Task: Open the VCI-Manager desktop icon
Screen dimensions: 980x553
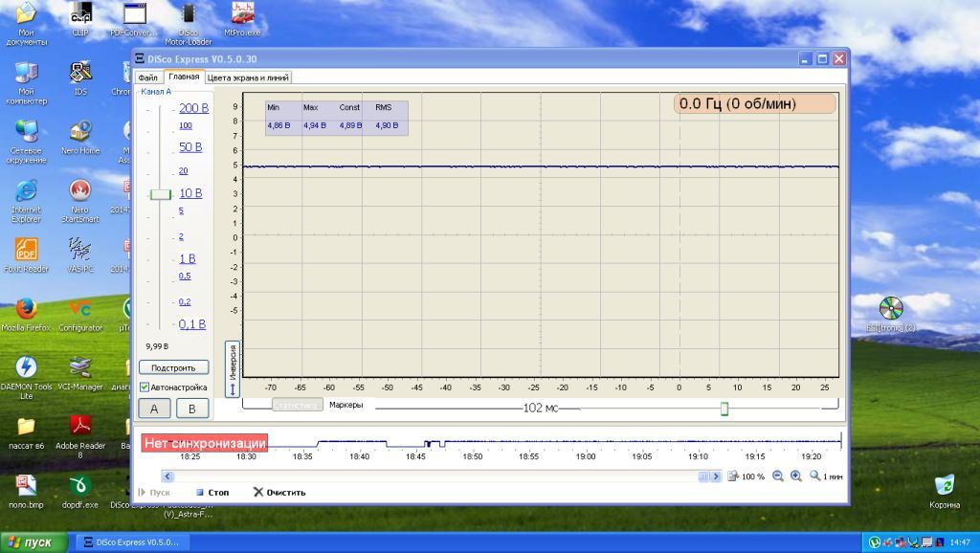Action: (x=80, y=373)
